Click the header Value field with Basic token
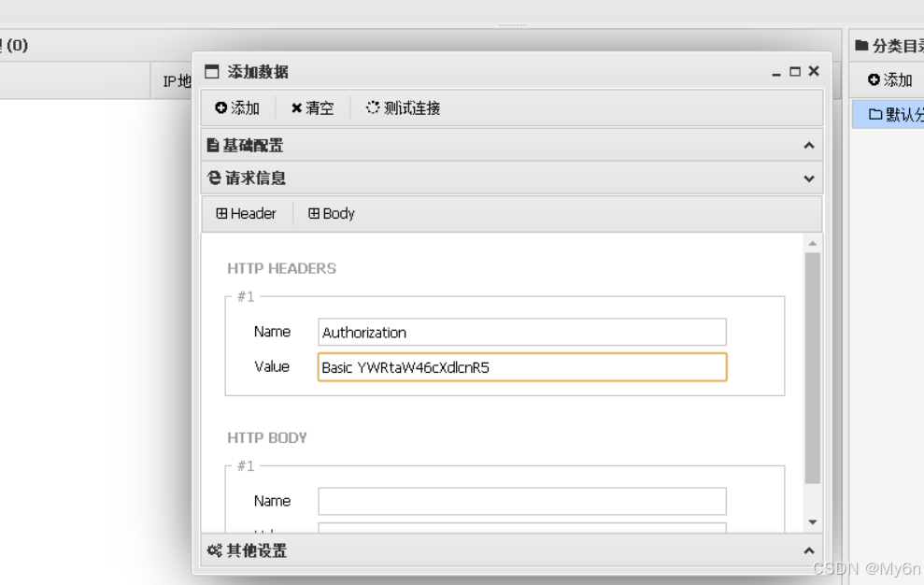Image resolution: width=924 pixels, height=585 pixels. pos(522,367)
